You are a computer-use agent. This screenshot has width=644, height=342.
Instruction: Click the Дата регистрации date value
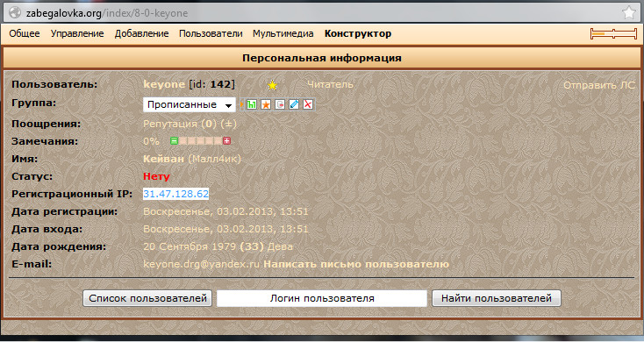pos(225,211)
